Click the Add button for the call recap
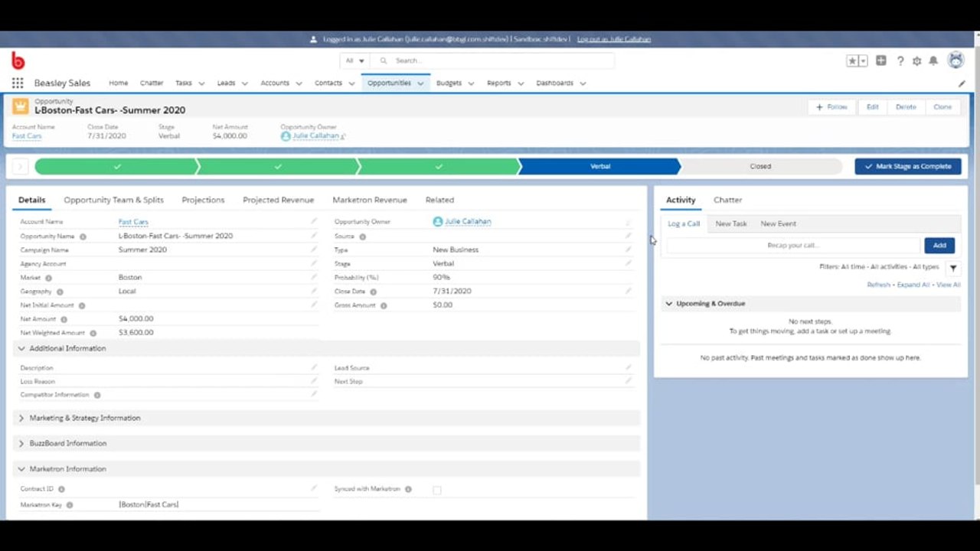Screen dimensions: 980x551 (x=939, y=246)
